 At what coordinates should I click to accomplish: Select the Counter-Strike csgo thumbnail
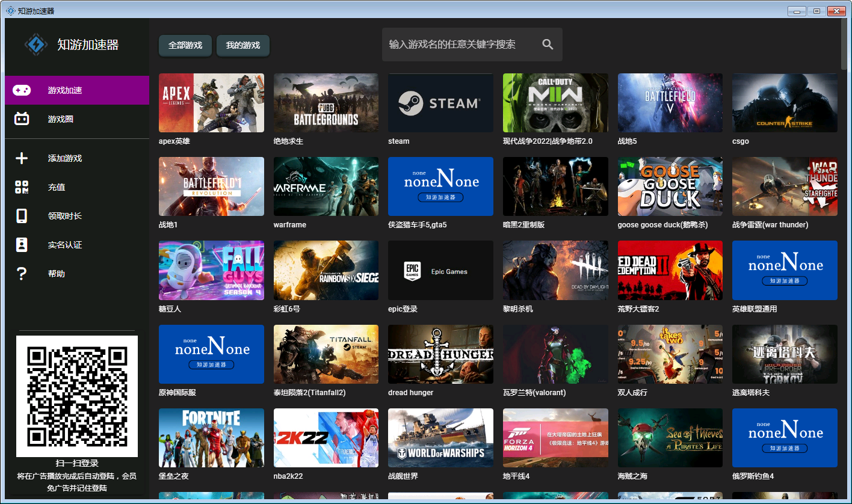785,103
